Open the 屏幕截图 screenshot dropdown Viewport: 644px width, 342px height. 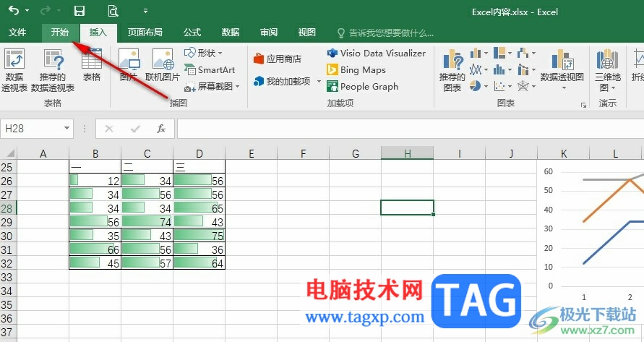(212, 86)
